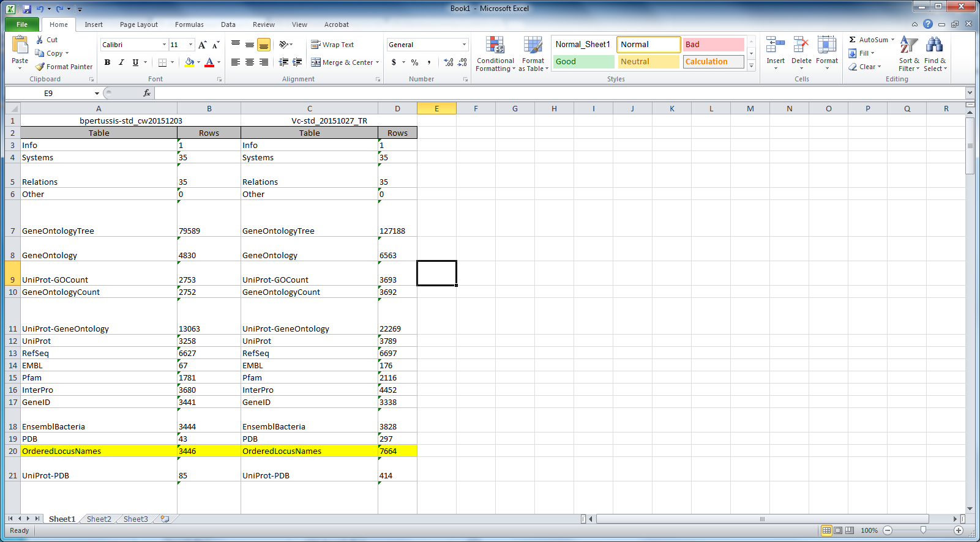Toggle Align Text Left
Image resolution: width=980 pixels, height=542 pixels.
tap(236, 62)
